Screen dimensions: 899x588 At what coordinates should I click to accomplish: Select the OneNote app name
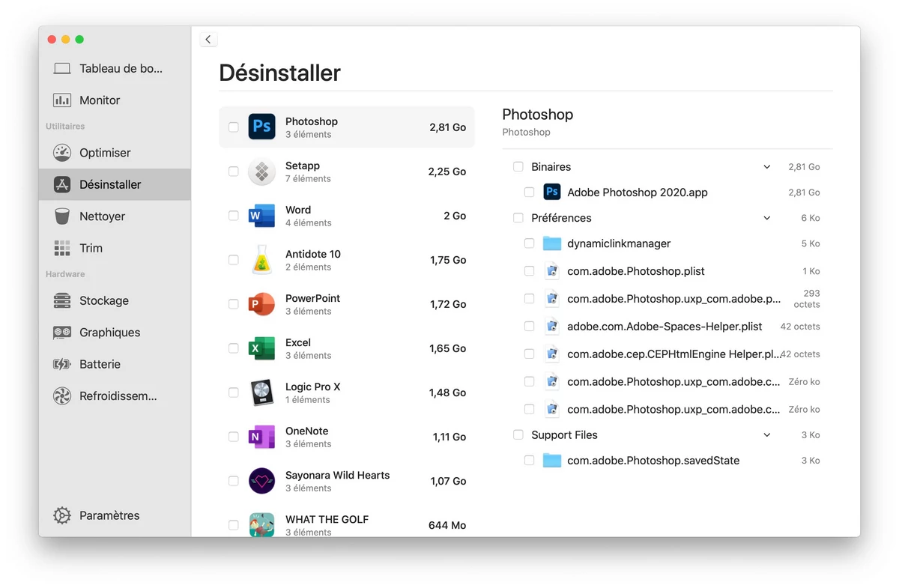[x=306, y=431]
